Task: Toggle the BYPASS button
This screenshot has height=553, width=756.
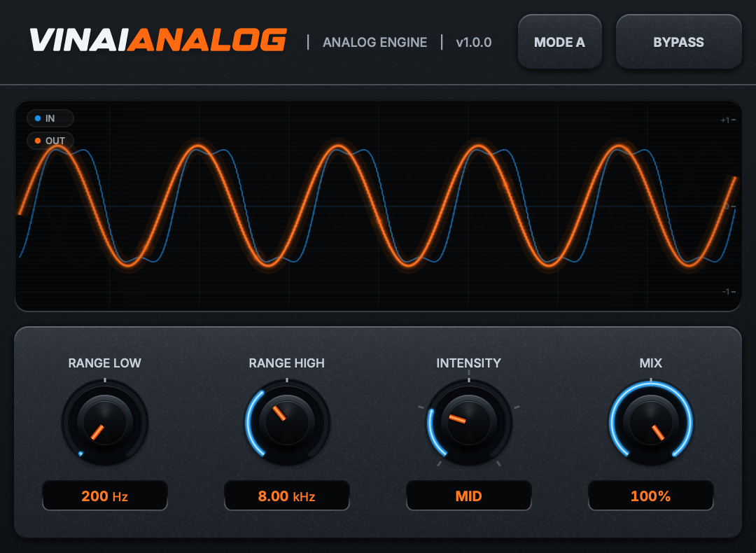Action: 678,42
